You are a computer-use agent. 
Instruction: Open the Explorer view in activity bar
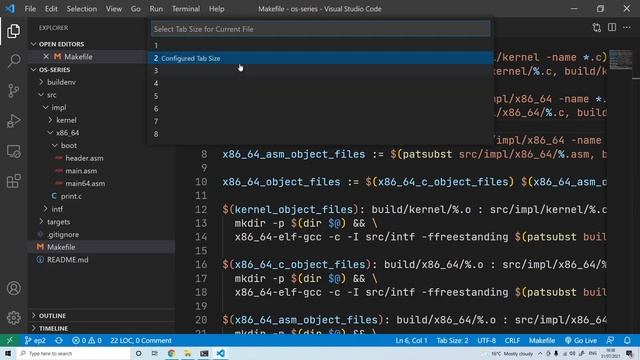tap(13, 31)
